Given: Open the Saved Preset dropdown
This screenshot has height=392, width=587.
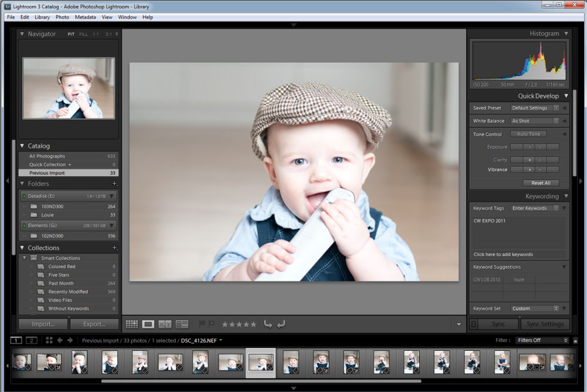Looking at the screenshot, I should (534, 108).
